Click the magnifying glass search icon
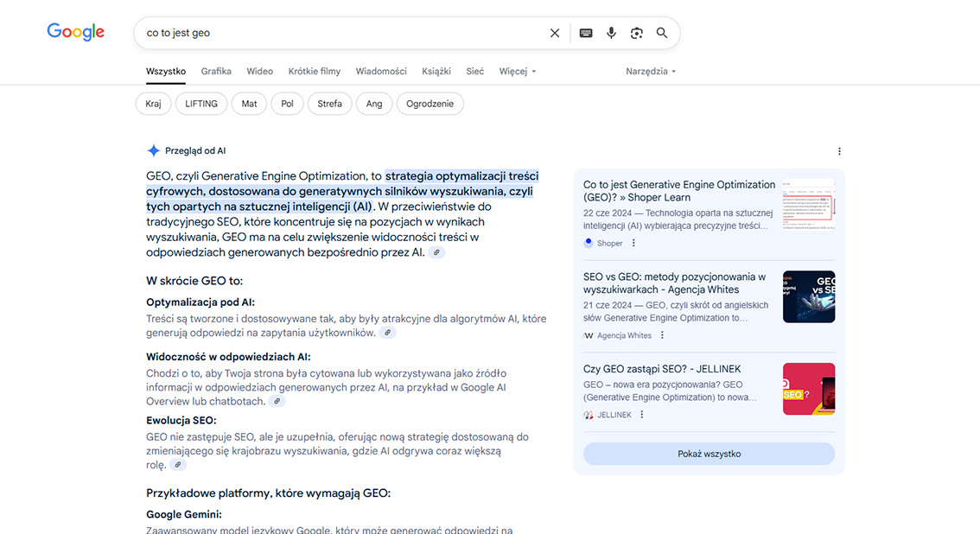 click(662, 33)
